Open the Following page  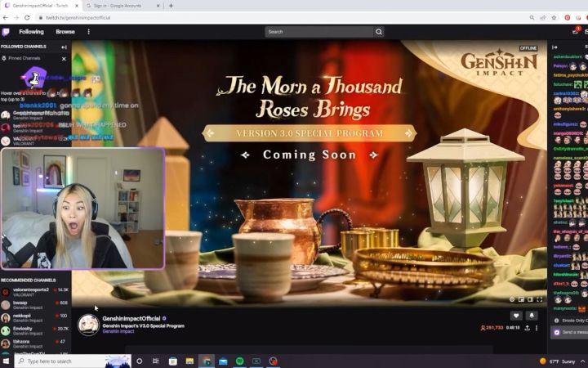click(32, 32)
